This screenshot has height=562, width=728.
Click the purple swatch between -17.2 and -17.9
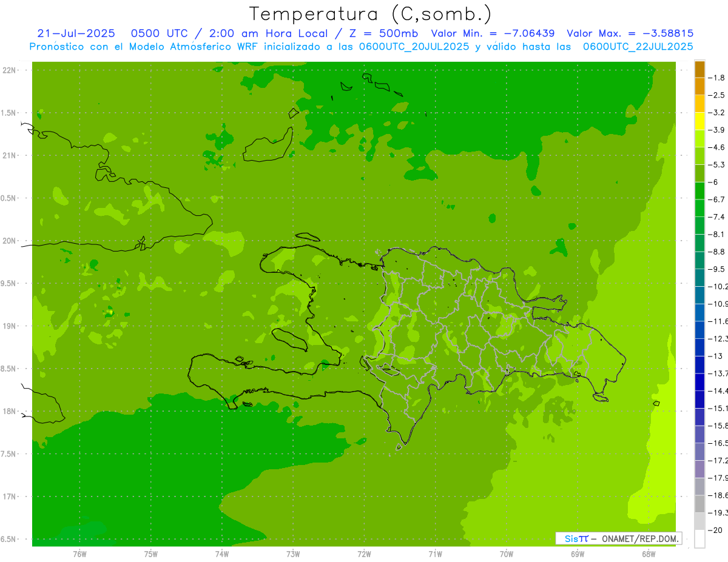click(699, 469)
